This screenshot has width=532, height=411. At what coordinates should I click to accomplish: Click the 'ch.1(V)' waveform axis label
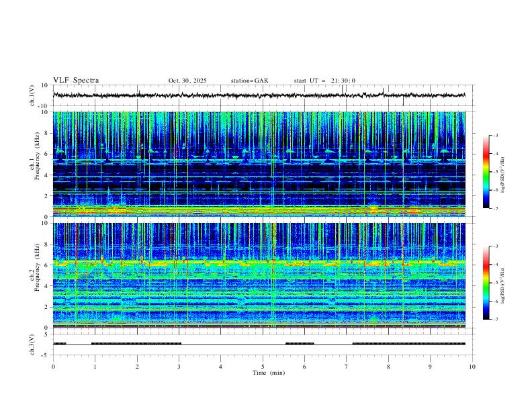32,95
